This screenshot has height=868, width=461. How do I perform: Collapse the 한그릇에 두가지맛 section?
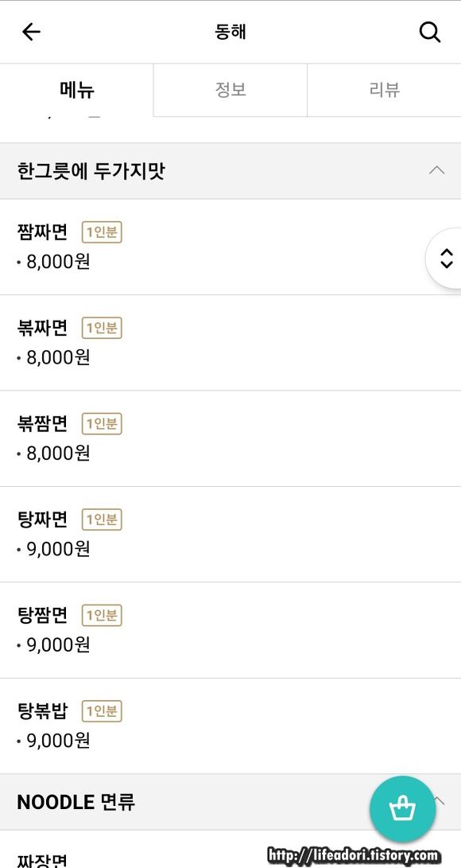436,170
